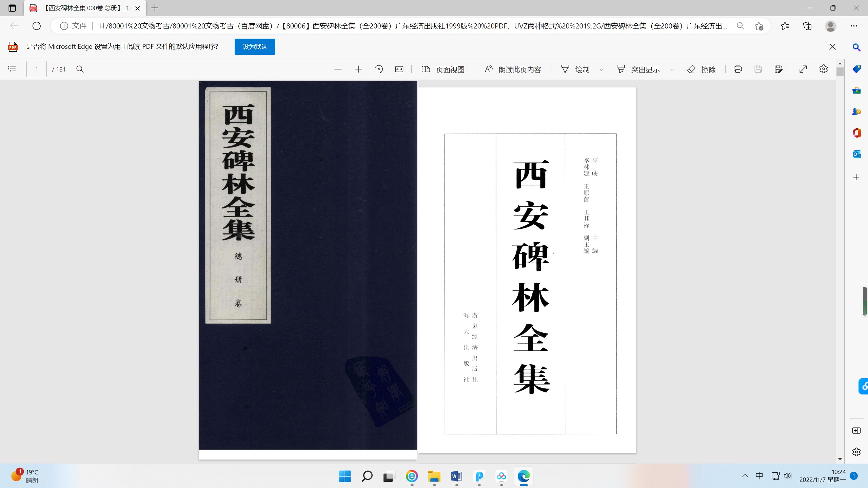
Task: Zoom in with the plus button
Action: [358, 69]
